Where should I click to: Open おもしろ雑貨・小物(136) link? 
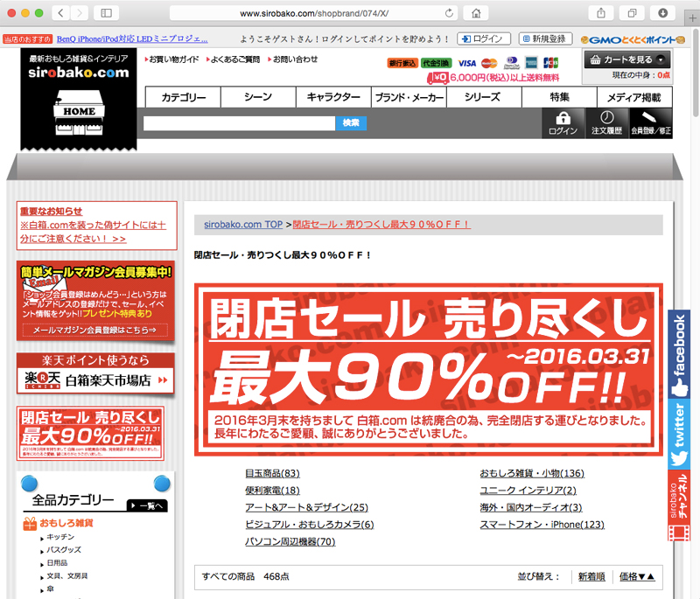[532, 473]
